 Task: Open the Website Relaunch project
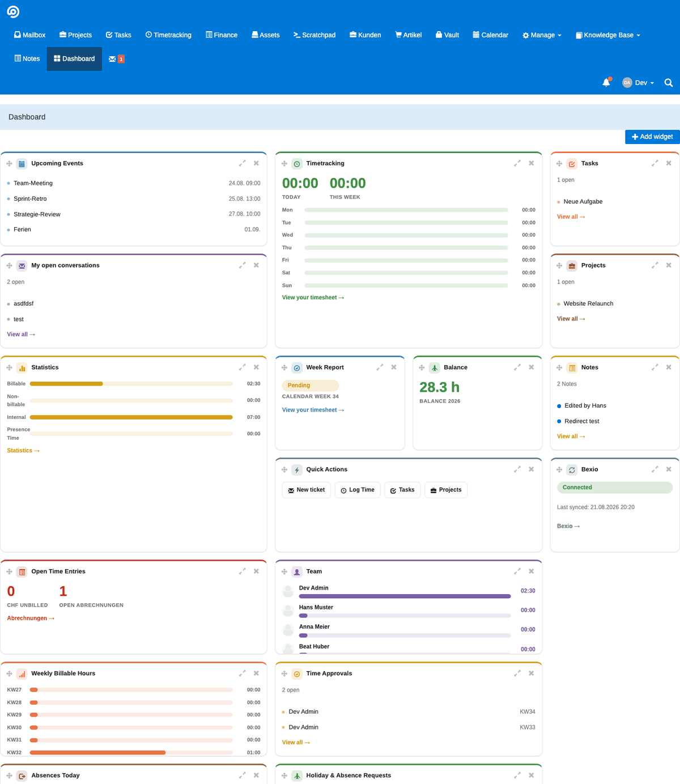coord(588,304)
